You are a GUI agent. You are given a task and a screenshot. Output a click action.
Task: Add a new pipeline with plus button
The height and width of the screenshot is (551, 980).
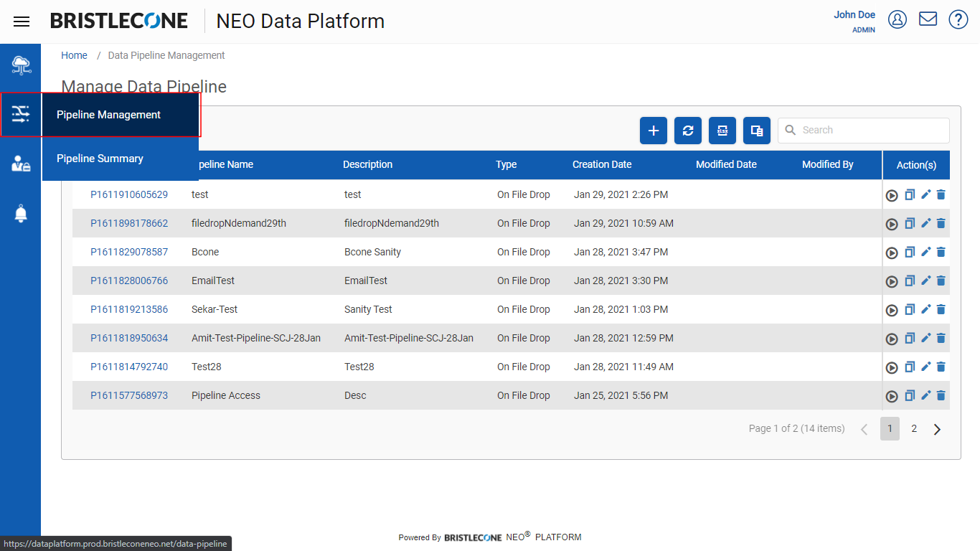click(654, 131)
